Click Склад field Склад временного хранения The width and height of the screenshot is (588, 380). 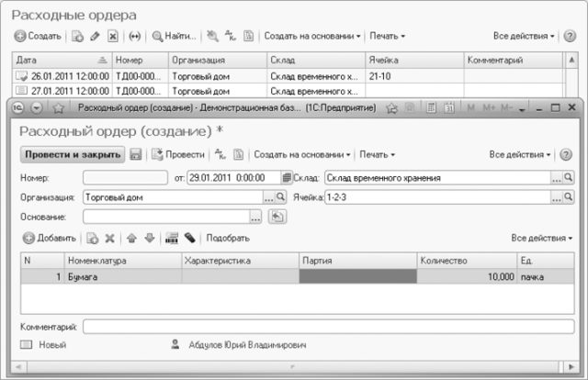(437, 178)
